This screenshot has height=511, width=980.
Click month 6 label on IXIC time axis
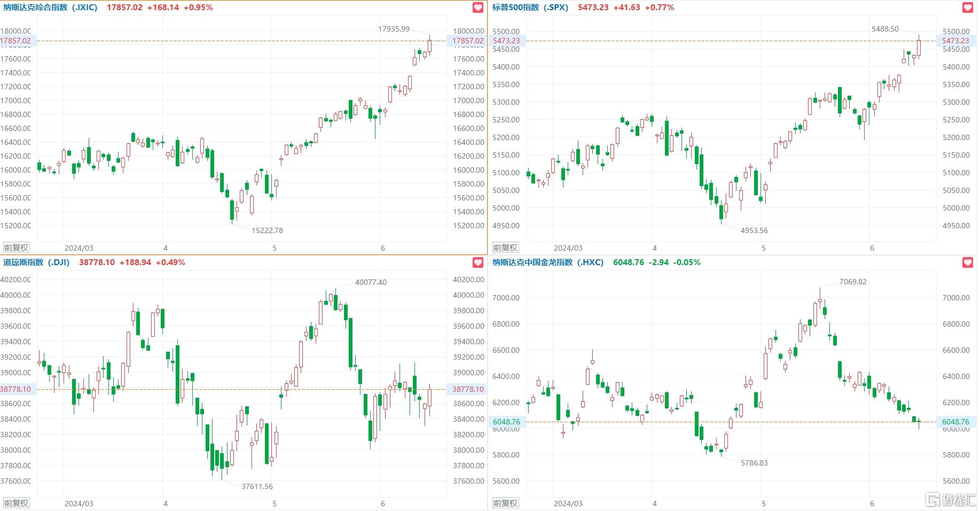[x=383, y=248]
